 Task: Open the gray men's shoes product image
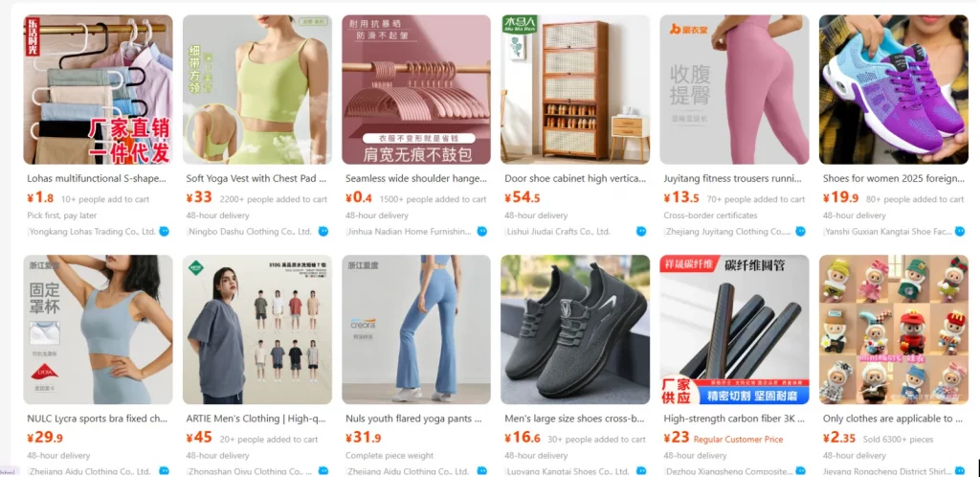[x=575, y=329]
